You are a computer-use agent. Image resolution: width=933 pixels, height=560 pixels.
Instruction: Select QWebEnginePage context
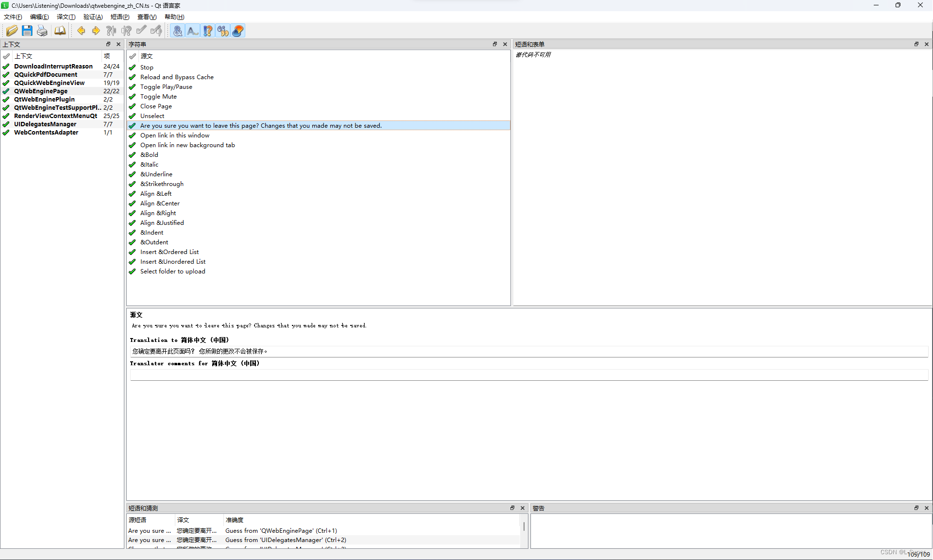tap(41, 91)
